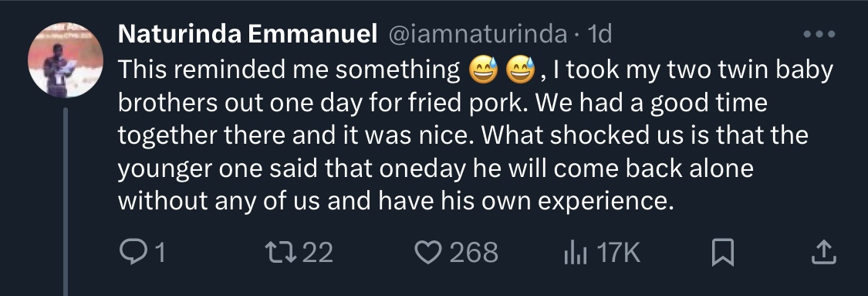This screenshot has width=868, height=296.
Task: Share the tweet via upload arrow icon
Action: [x=824, y=253]
